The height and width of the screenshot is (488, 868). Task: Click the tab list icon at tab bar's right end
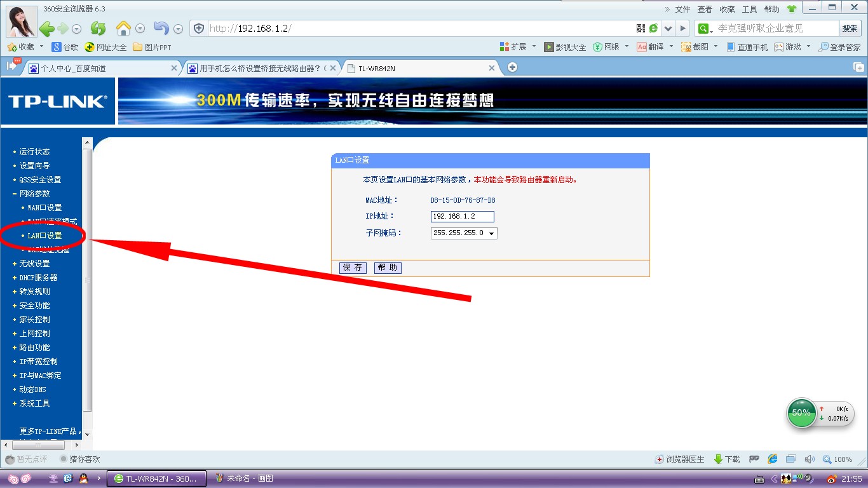(858, 67)
